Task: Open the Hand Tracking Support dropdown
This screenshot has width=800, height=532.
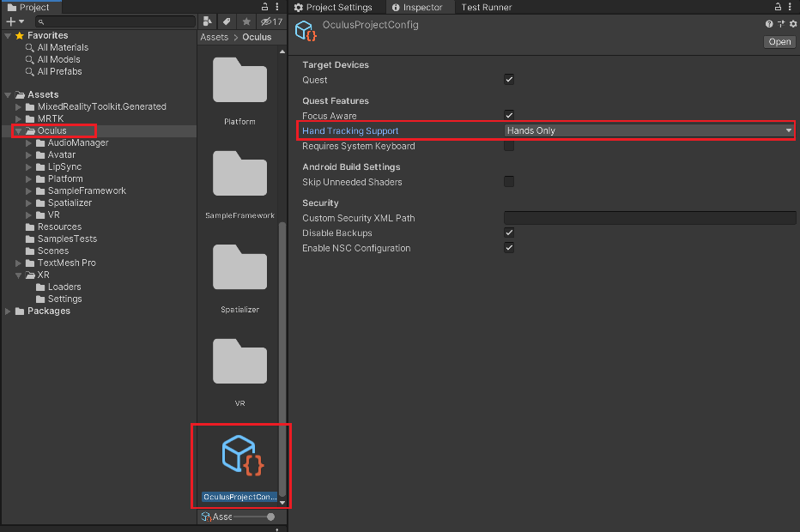Action: coord(650,130)
